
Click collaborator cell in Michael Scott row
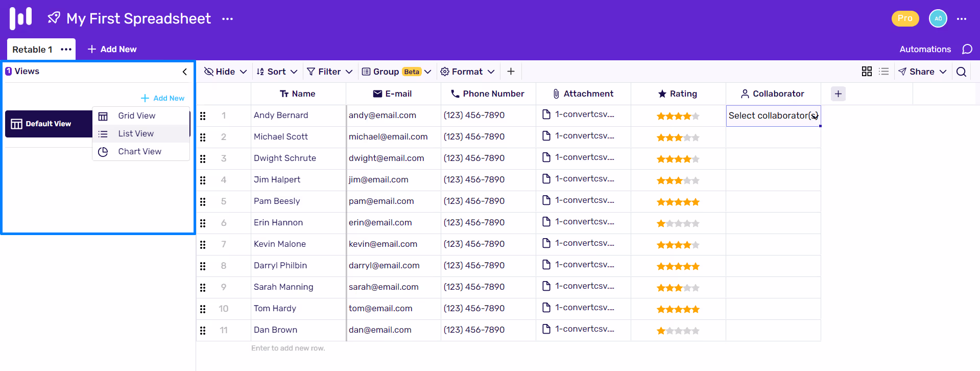pyautogui.click(x=773, y=137)
